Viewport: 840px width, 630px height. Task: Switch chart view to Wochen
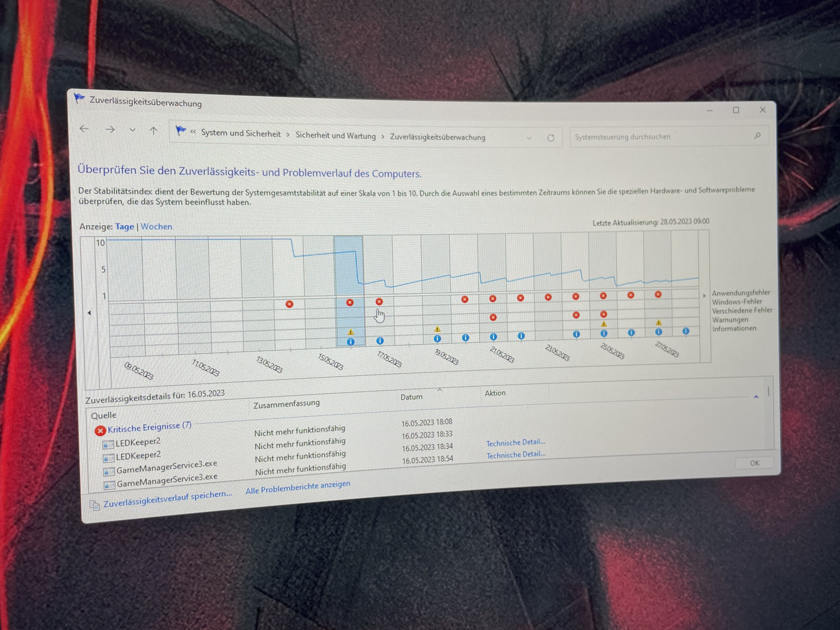[156, 226]
